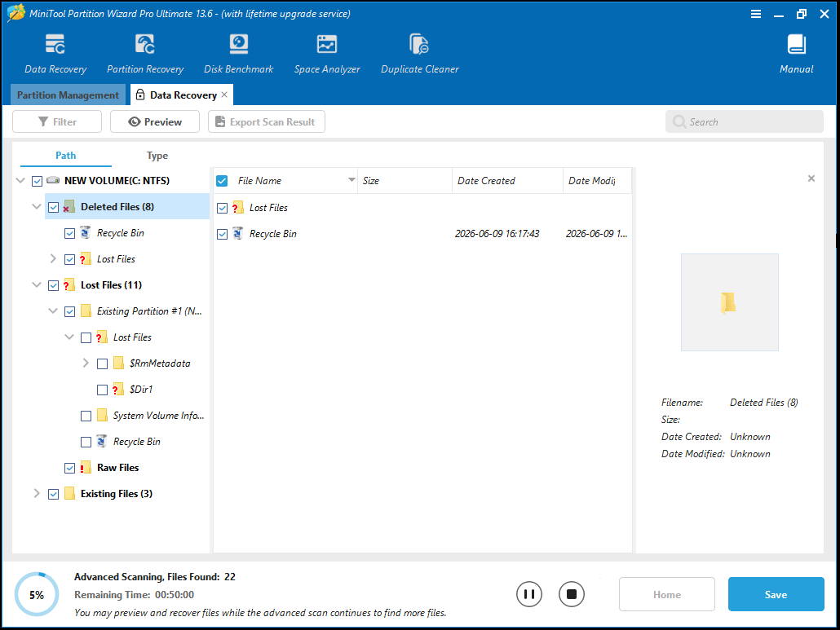Uncheck the Raw Files checkbox
Image resolution: width=840 pixels, height=630 pixels.
tap(69, 468)
